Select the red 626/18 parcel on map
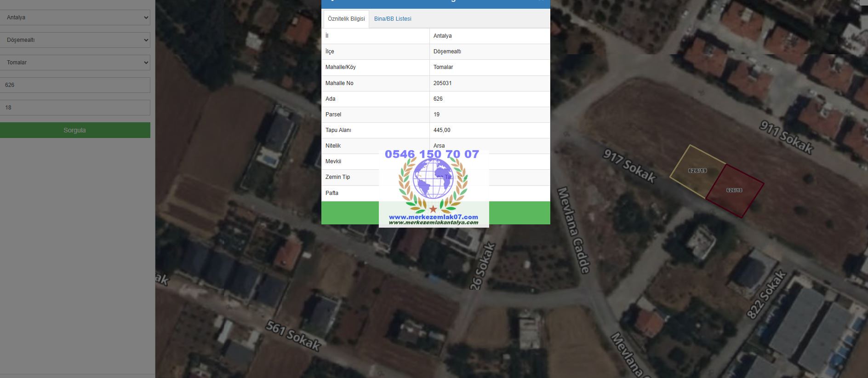The height and width of the screenshot is (378, 868). click(x=734, y=190)
